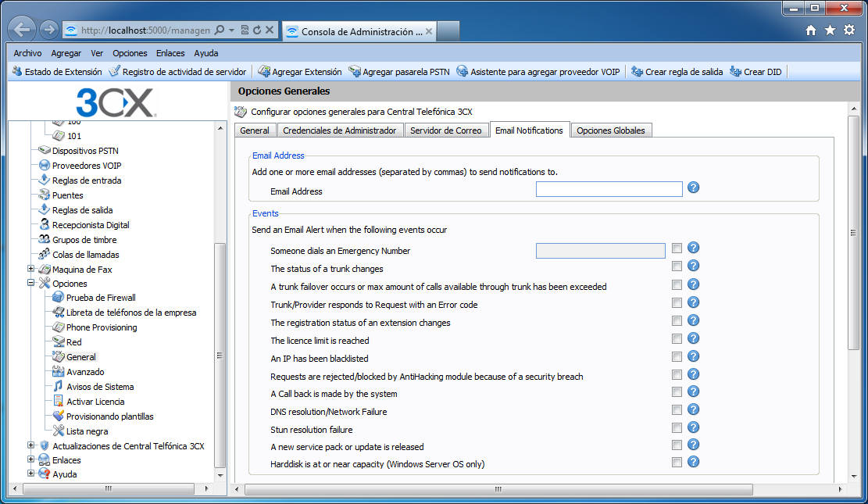Click the browser back button
The height and width of the screenshot is (504, 868).
[x=22, y=30]
